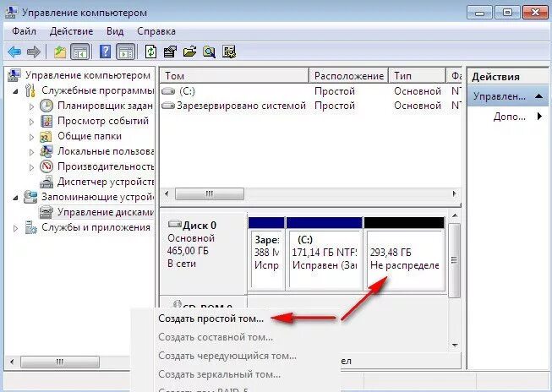
Task: Open the Действие menu
Action: (72, 31)
